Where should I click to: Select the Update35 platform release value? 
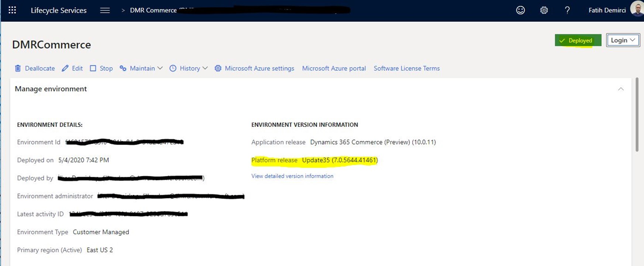click(x=340, y=160)
